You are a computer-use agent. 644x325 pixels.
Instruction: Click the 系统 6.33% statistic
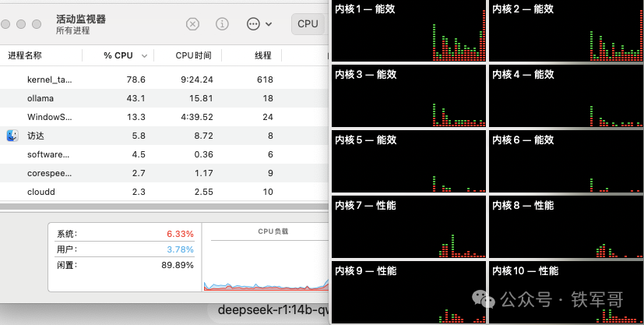(125, 234)
